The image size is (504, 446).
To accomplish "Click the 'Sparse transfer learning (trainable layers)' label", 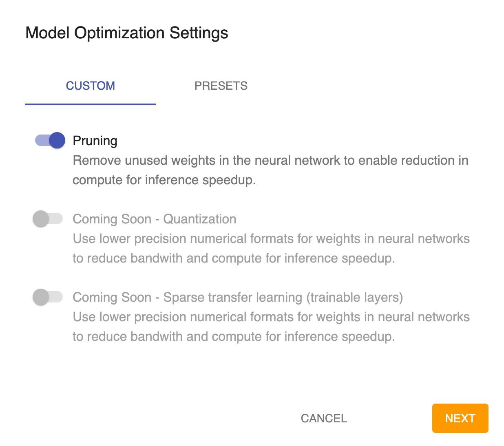I will point(238,297).
